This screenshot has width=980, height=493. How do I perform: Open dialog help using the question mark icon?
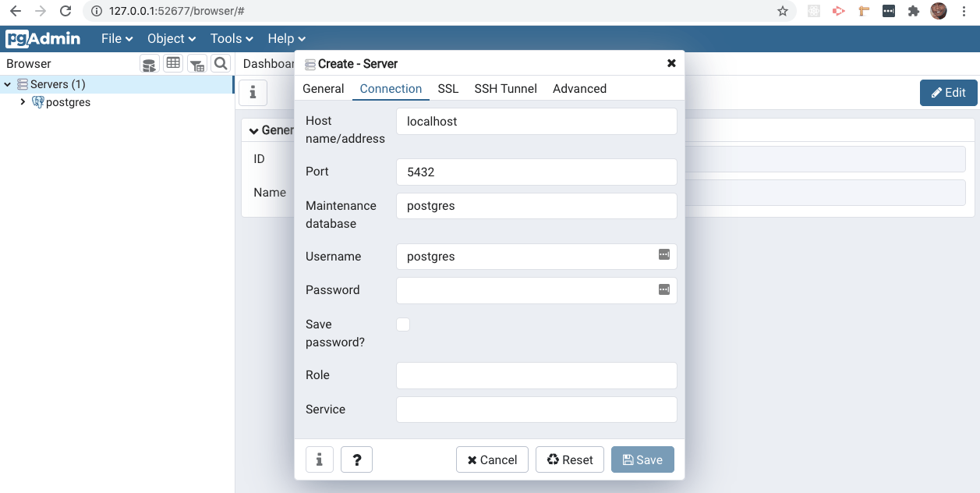coord(356,459)
